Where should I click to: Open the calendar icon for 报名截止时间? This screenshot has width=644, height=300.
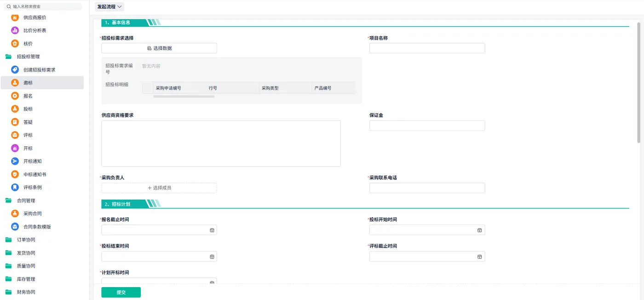click(212, 230)
